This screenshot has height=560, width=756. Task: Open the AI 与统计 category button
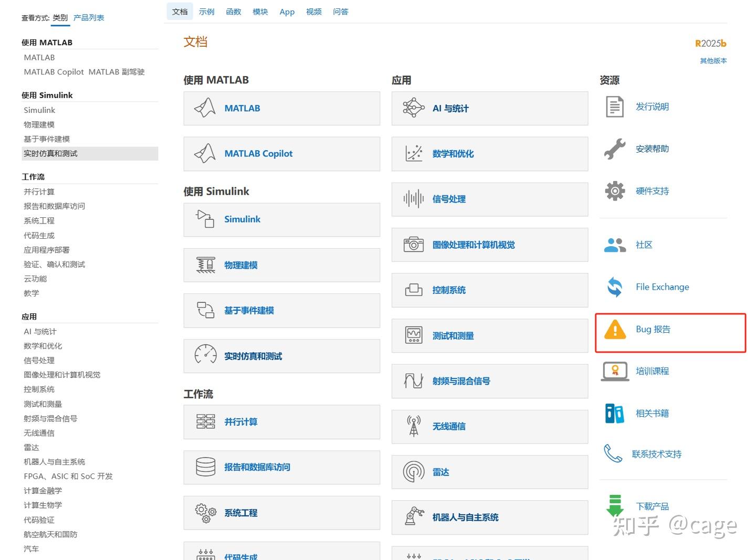(x=490, y=109)
